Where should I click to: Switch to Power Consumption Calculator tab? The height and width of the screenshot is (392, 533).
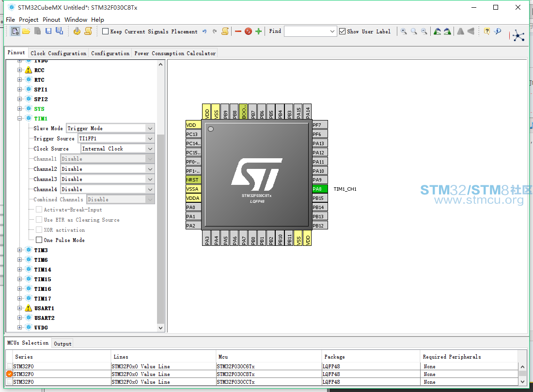(175, 53)
